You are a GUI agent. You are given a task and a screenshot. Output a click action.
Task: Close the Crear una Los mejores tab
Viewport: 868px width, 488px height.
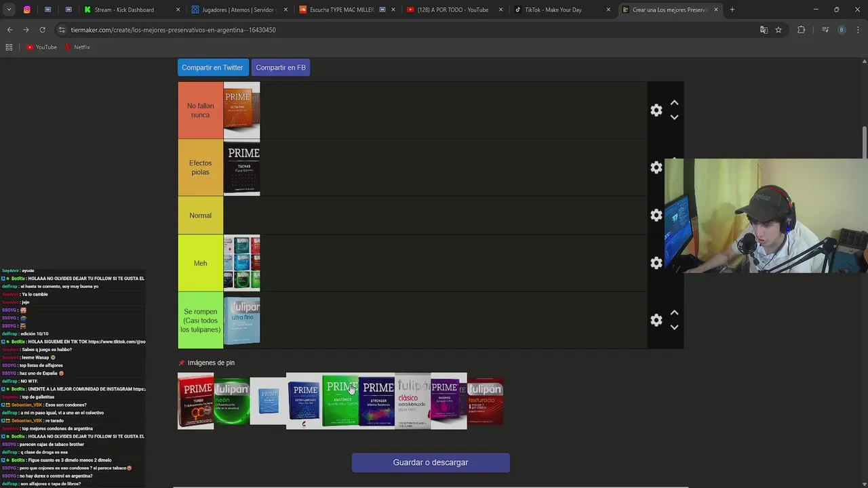tap(715, 9)
